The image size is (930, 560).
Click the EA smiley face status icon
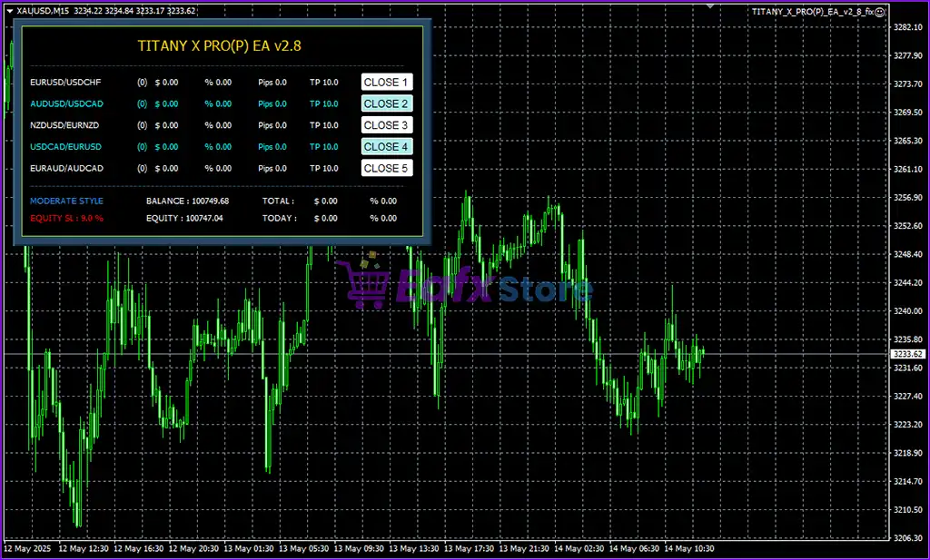click(881, 11)
